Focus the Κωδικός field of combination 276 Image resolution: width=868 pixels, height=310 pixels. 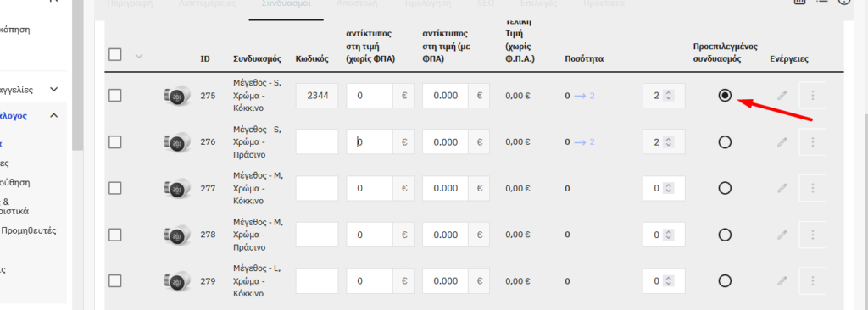[317, 142]
